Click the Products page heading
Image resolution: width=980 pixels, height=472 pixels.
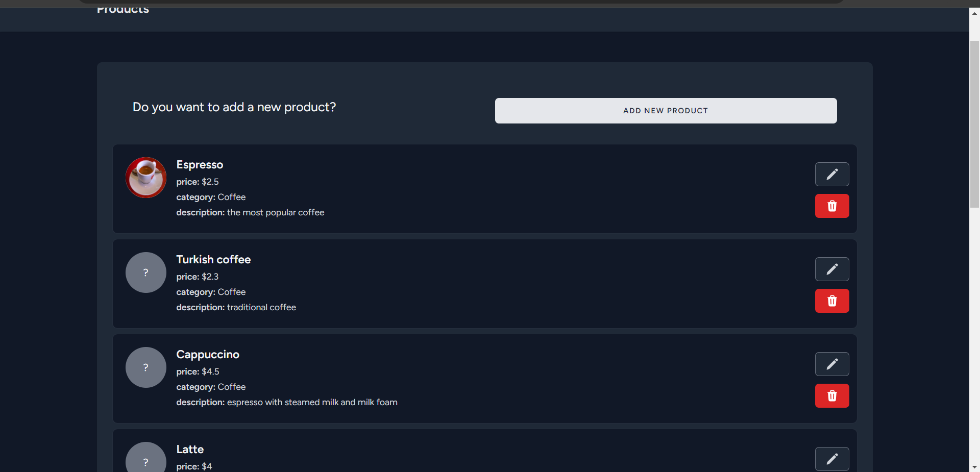point(123,10)
